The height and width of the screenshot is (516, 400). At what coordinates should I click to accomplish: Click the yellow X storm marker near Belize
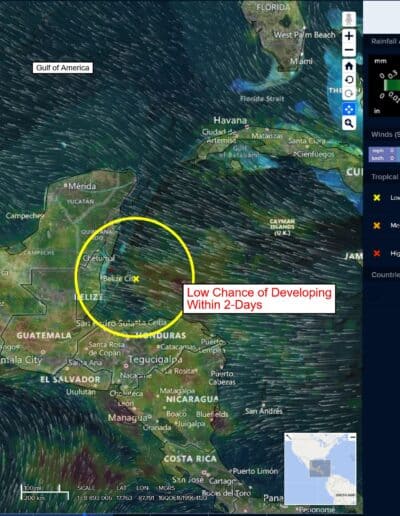(x=136, y=279)
